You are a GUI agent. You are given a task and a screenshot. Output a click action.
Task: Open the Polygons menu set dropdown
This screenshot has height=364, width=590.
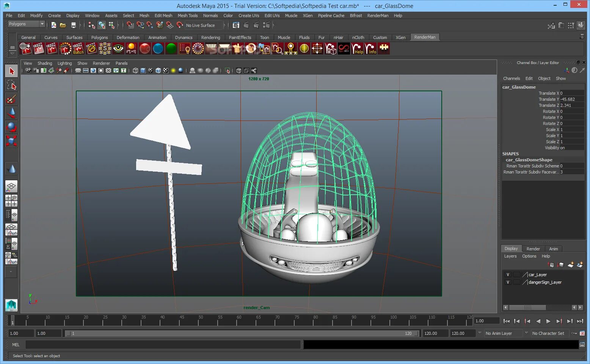click(x=27, y=24)
